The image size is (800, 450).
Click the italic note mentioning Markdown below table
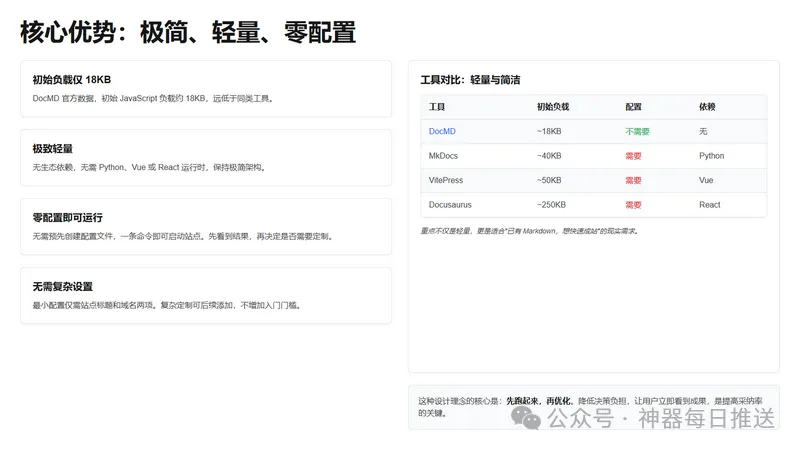tap(530, 231)
